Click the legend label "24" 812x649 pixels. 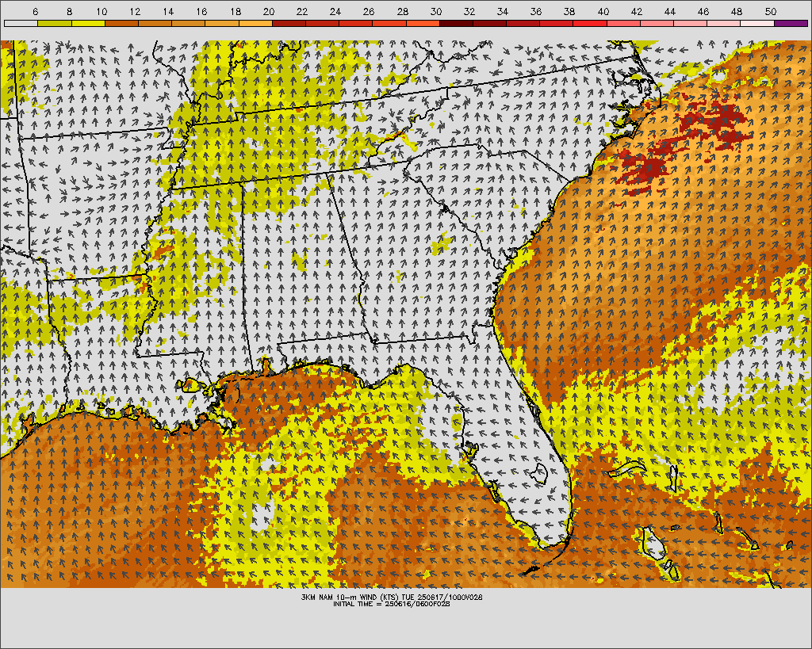[335, 11]
